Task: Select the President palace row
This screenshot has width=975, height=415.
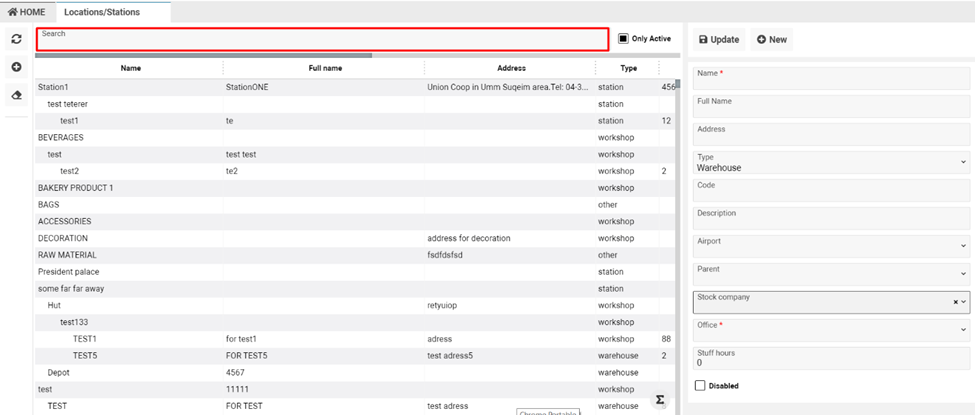Action: (x=69, y=272)
